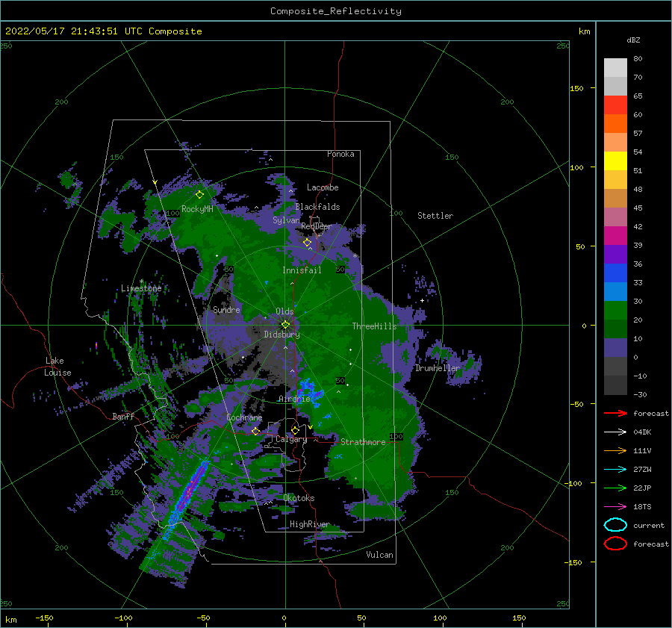Choose the blue 33-36 dBZ color swatch
672x628 pixels.
pyautogui.click(x=615, y=273)
